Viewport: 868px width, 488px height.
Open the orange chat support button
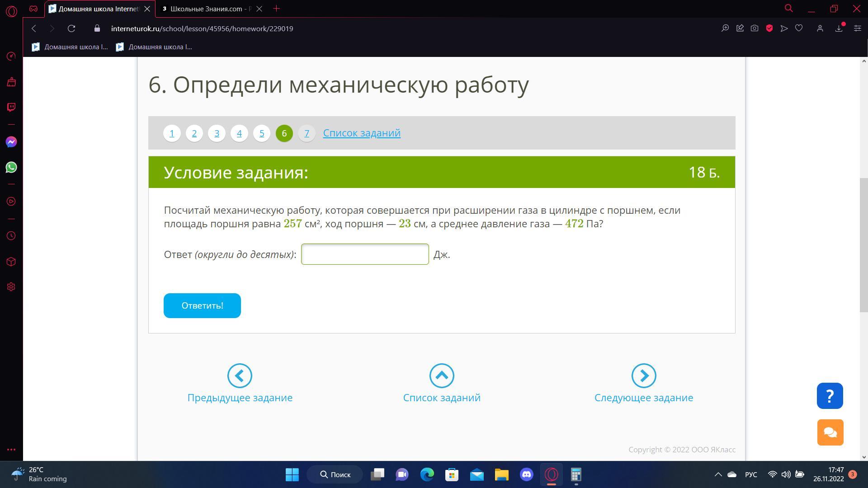tap(830, 432)
